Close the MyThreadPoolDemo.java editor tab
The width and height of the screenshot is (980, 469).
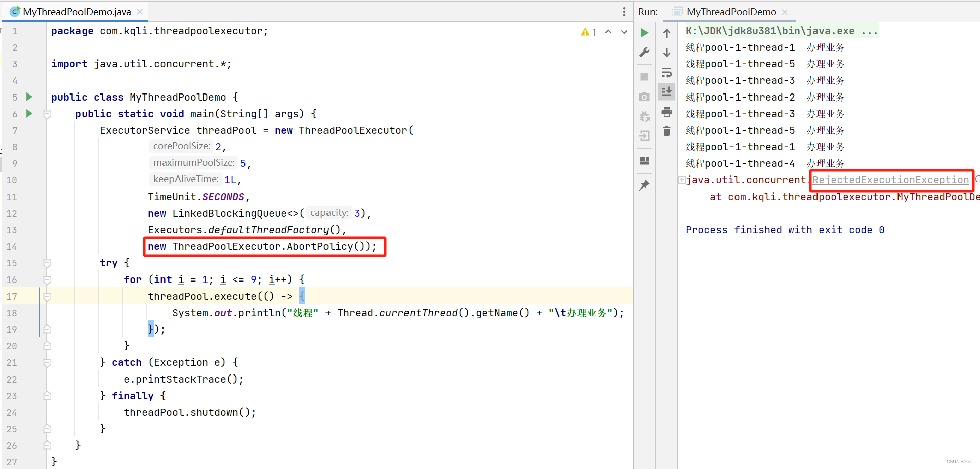140,12
